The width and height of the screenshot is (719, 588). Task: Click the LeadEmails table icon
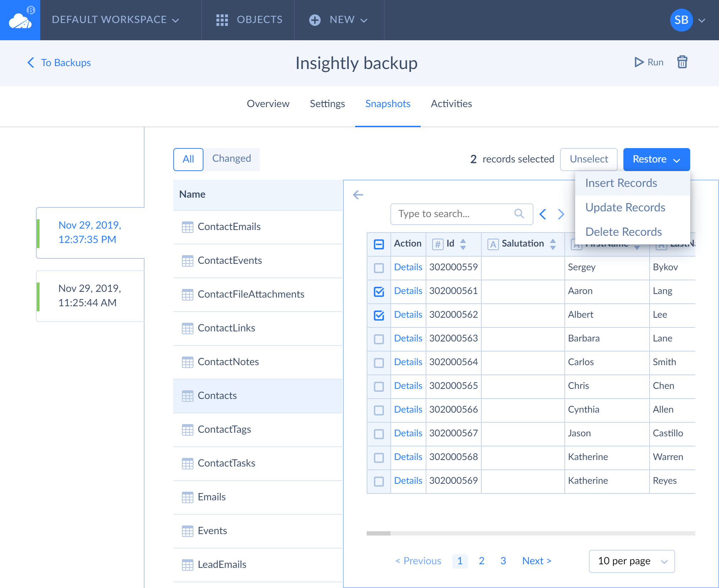(x=187, y=565)
